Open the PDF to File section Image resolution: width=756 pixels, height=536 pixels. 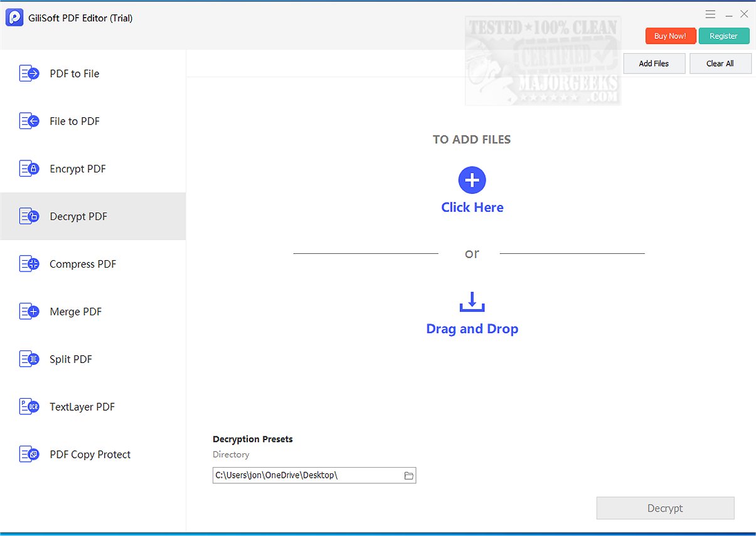click(93, 73)
